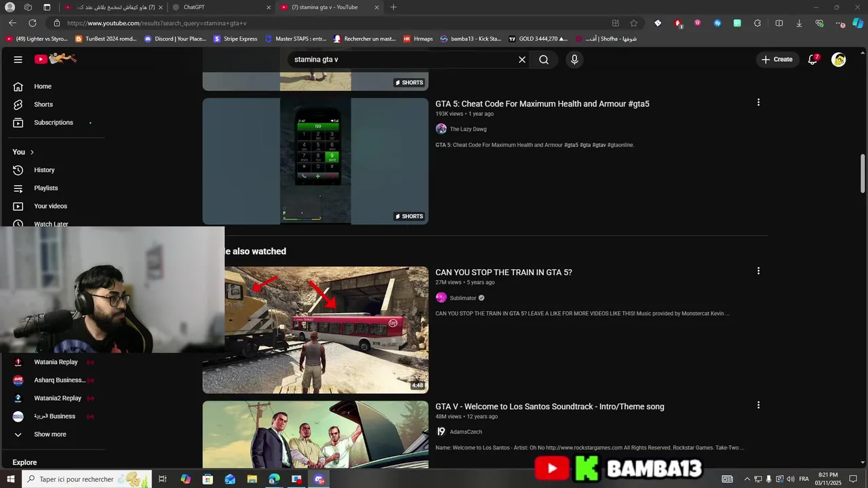868x488 pixels.
Task: Open Your videos in the sidebar
Action: coord(50,206)
